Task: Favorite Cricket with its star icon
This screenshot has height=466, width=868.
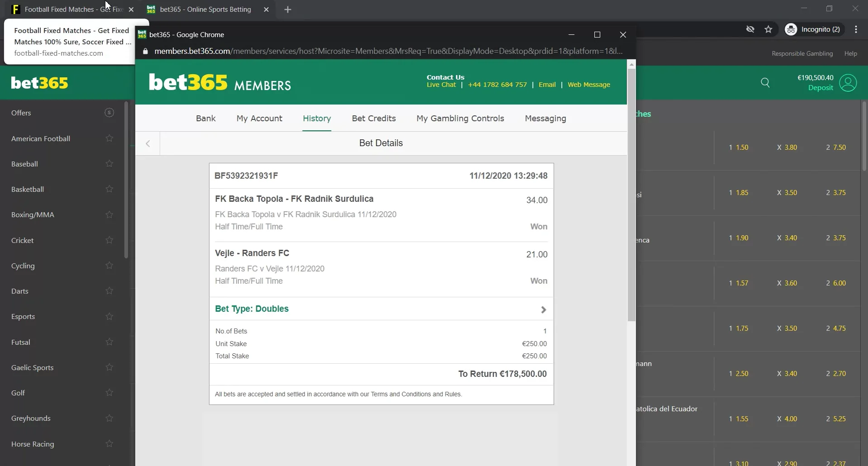Action: click(x=109, y=240)
